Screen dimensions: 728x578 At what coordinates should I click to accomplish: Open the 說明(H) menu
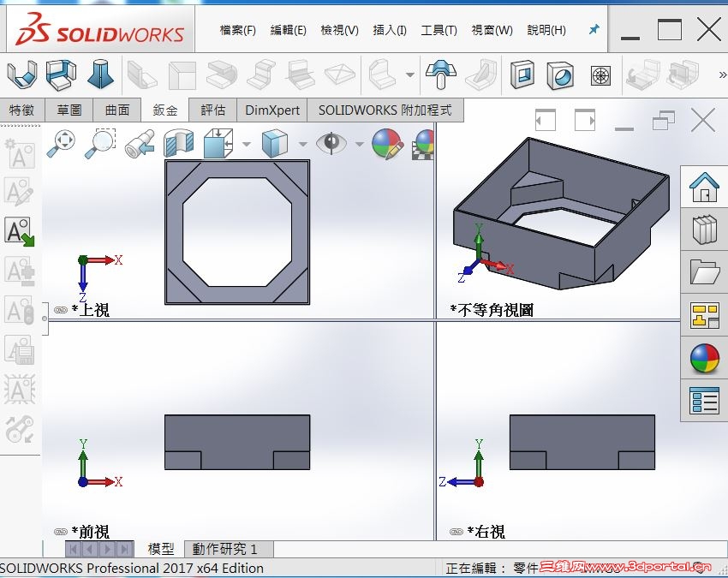546,31
